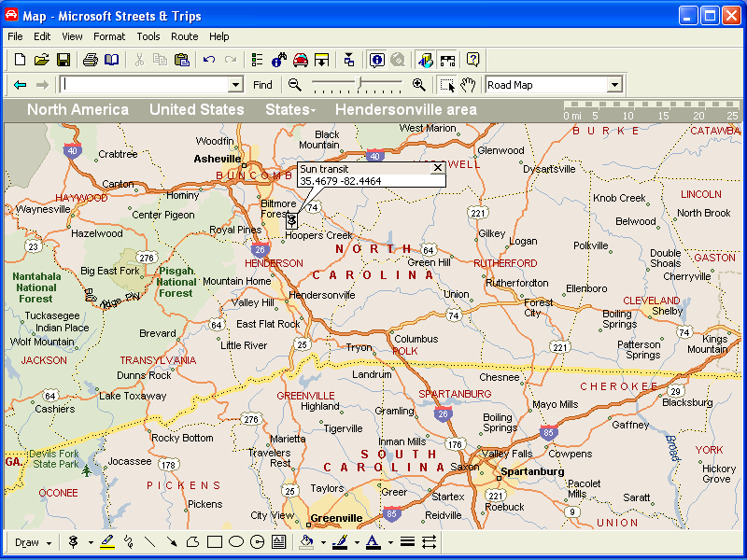
Task: Click the Zoom In magnifier icon
Action: [x=418, y=85]
